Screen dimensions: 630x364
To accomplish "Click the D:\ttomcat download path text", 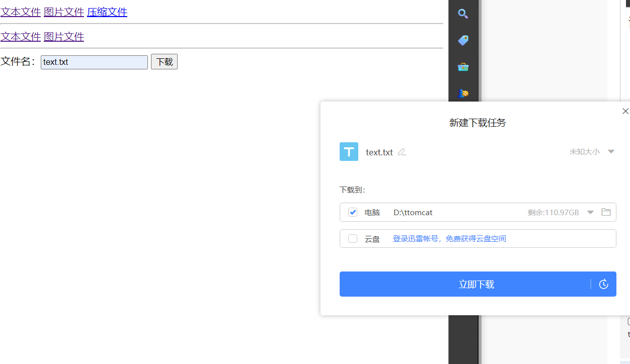I will point(413,212).
